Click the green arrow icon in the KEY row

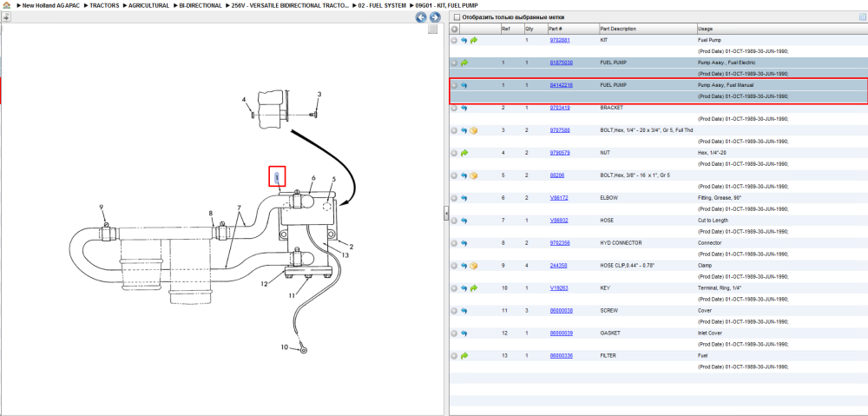474,288
